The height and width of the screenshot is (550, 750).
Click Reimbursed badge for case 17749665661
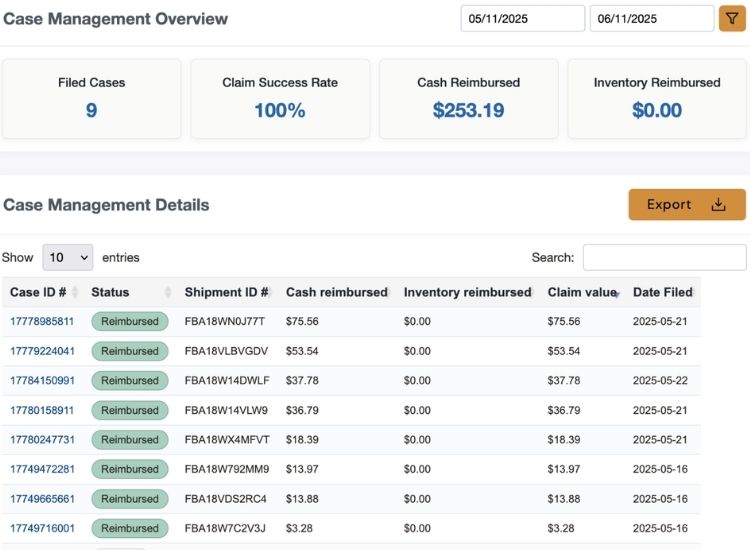click(x=130, y=499)
